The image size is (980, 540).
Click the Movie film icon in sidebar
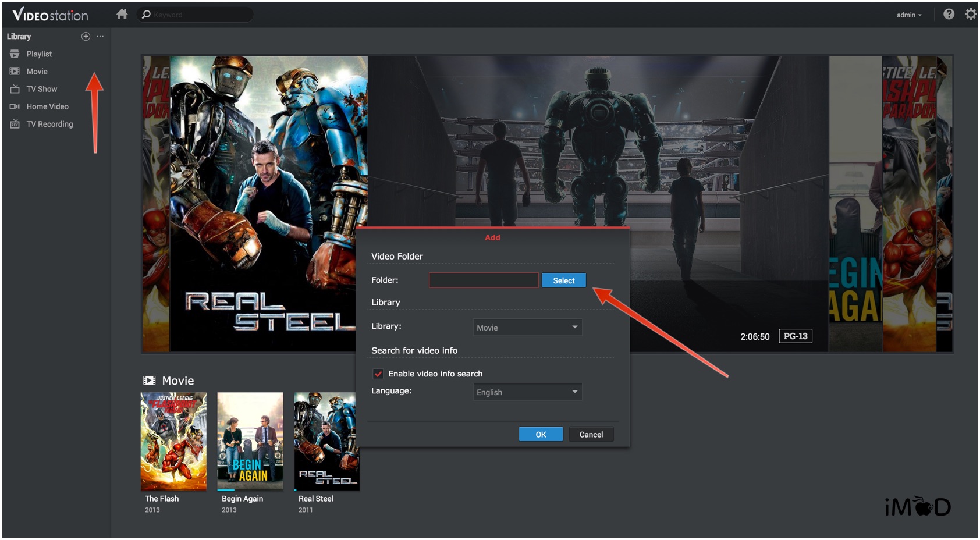click(x=15, y=72)
